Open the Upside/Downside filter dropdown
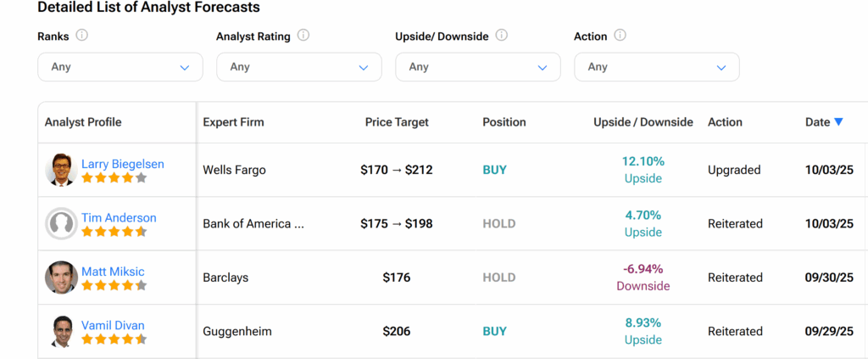Viewport: 868px width, 359px height. (x=478, y=67)
